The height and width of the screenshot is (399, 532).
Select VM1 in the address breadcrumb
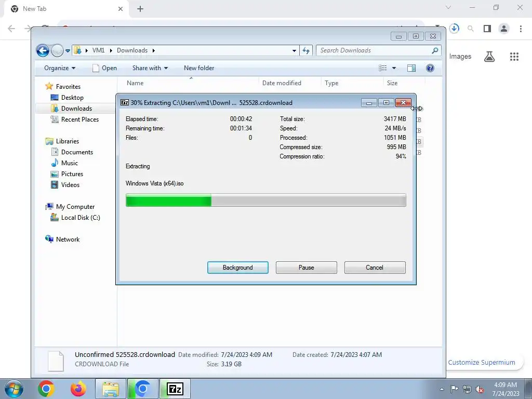point(98,50)
